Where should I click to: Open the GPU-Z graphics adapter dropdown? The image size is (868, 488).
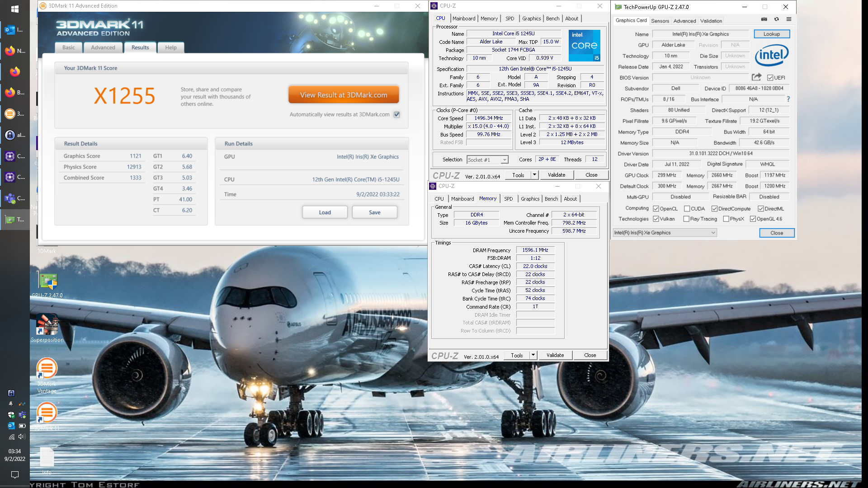tap(665, 233)
